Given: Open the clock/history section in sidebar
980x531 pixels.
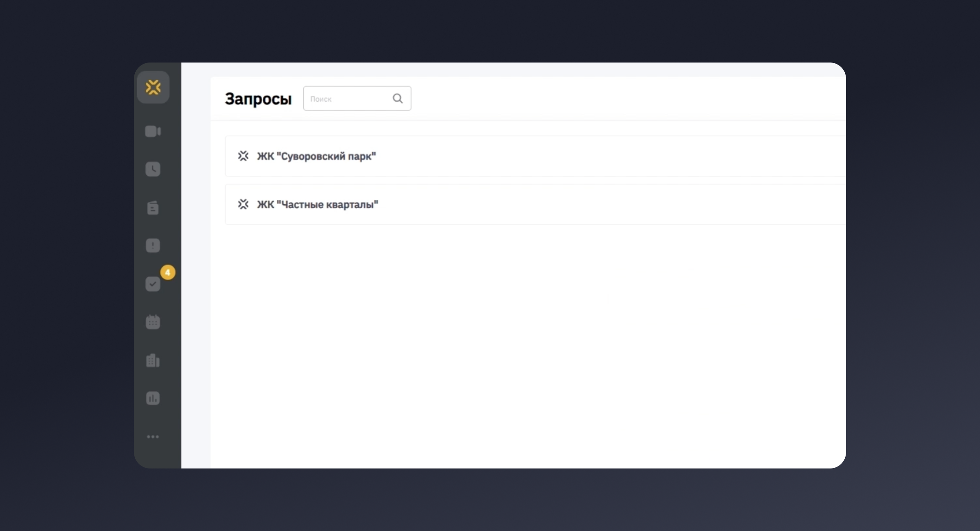Looking at the screenshot, I should coord(153,169).
